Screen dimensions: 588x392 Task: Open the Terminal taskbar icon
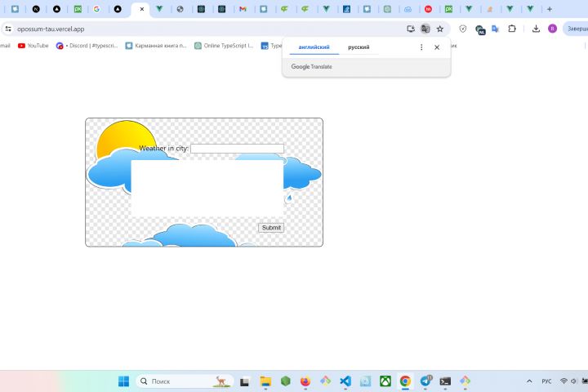pyautogui.click(x=445, y=381)
